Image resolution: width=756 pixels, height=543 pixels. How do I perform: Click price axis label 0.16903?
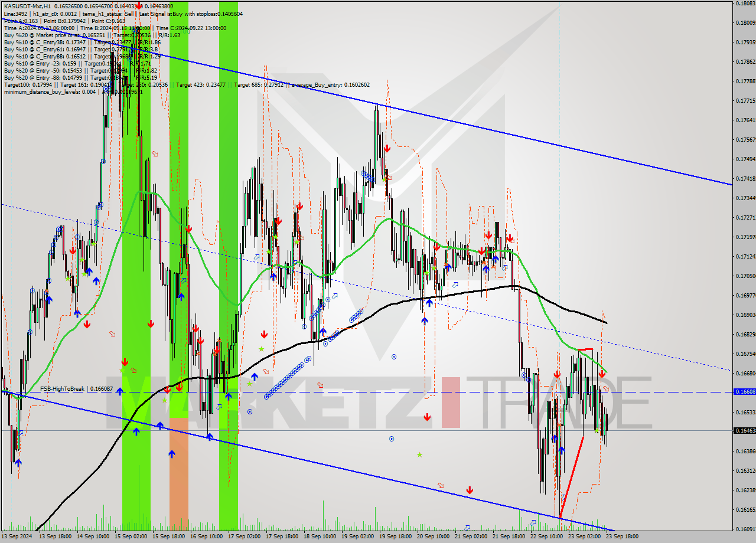point(745,315)
